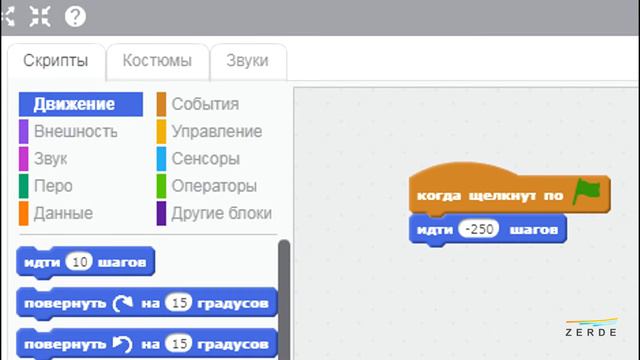Click the turn counterclockwise 15 degrees block
The height and width of the screenshot is (360, 640).
(x=147, y=344)
